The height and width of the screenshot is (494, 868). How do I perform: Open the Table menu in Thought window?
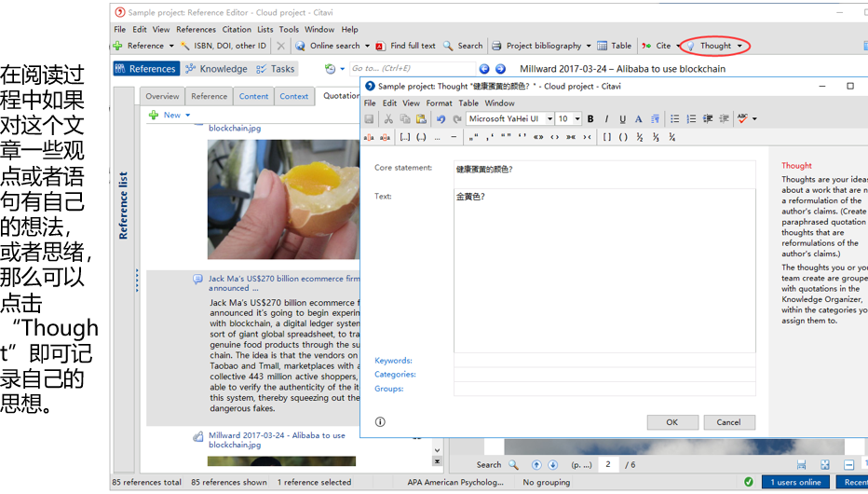point(468,103)
